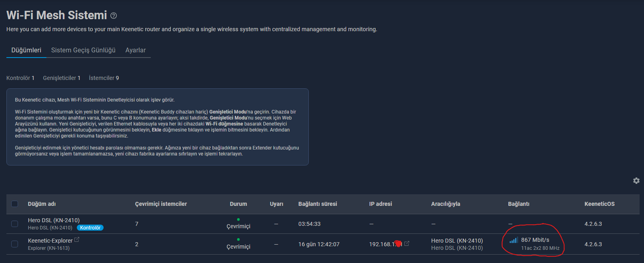Open help icon beside Wi-Fi Mesh Sistemi title
The image size is (644, 263).
click(114, 16)
